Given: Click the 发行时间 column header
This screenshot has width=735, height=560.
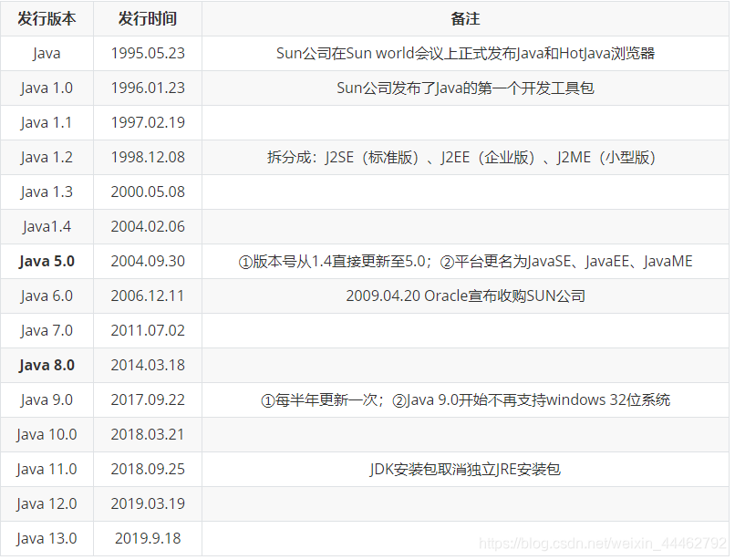Looking at the screenshot, I should 148,19.
